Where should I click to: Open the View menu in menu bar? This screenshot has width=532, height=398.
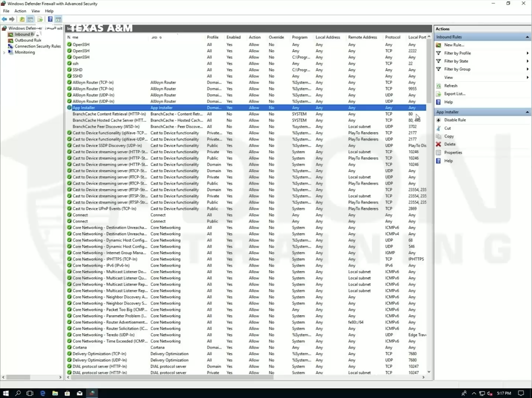35,11
